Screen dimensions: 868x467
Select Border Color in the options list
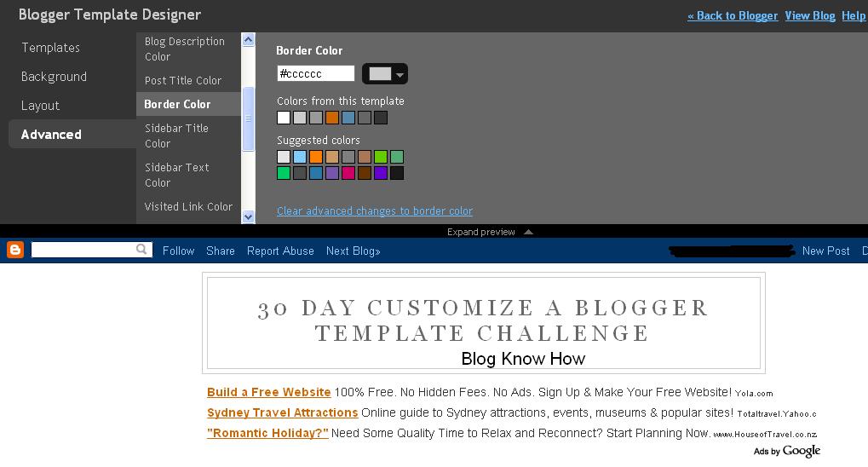(x=188, y=104)
